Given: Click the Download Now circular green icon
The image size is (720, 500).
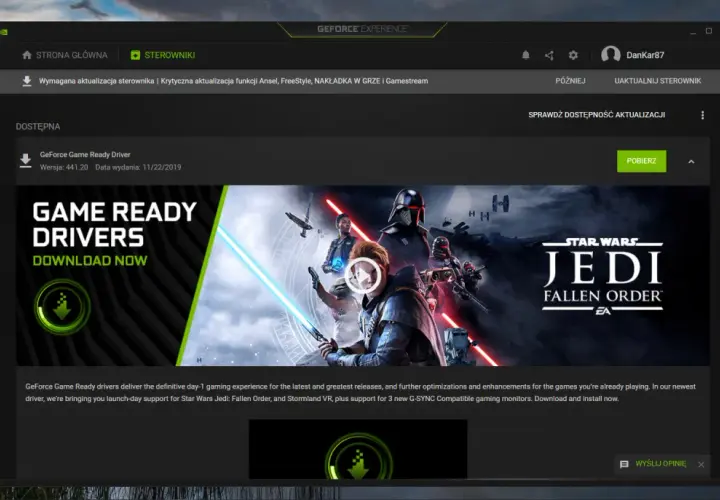Looking at the screenshot, I should click(62, 306).
